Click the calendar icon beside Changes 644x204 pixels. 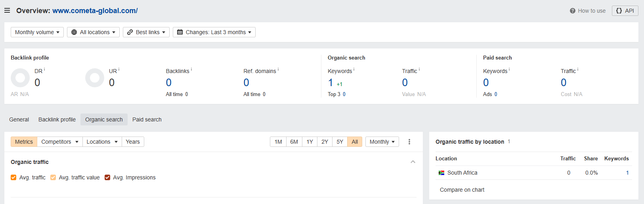(180, 32)
